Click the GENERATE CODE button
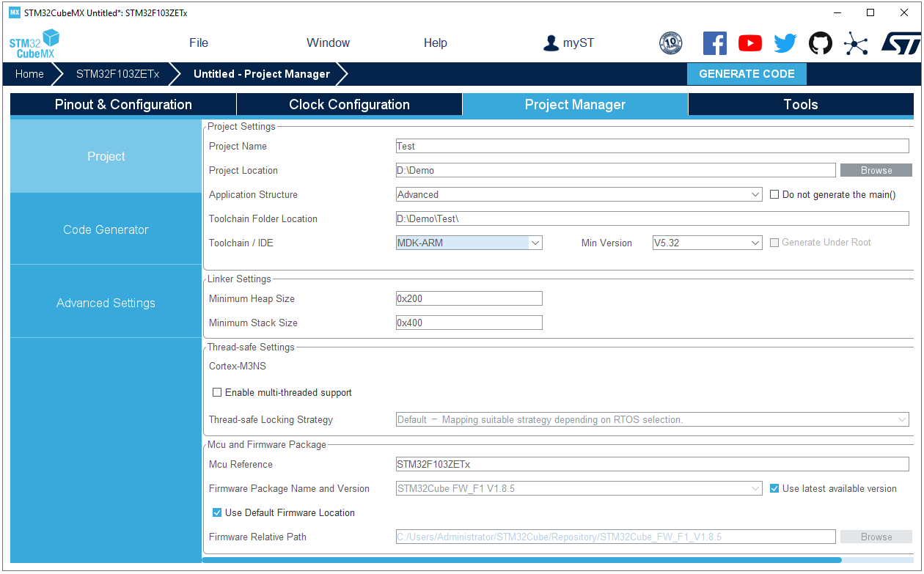 click(747, 74)
